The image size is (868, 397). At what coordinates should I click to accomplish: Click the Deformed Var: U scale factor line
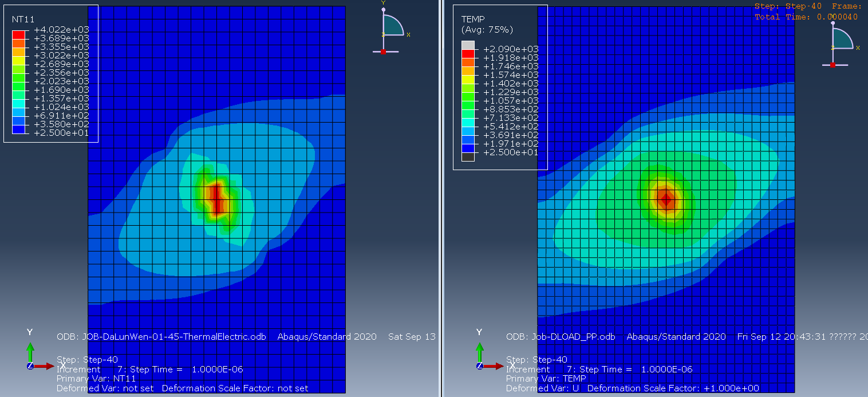click(x=633, y=388)
